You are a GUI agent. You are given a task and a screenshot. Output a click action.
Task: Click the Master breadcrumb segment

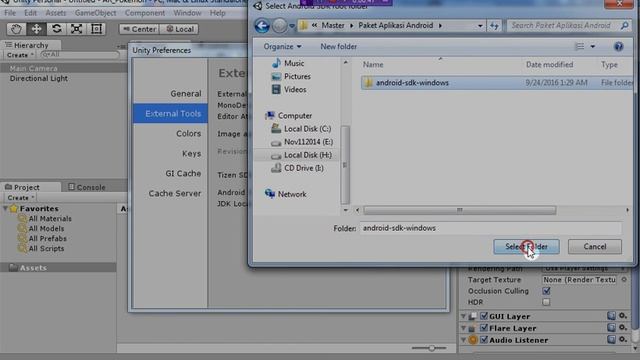click(333, 25)
